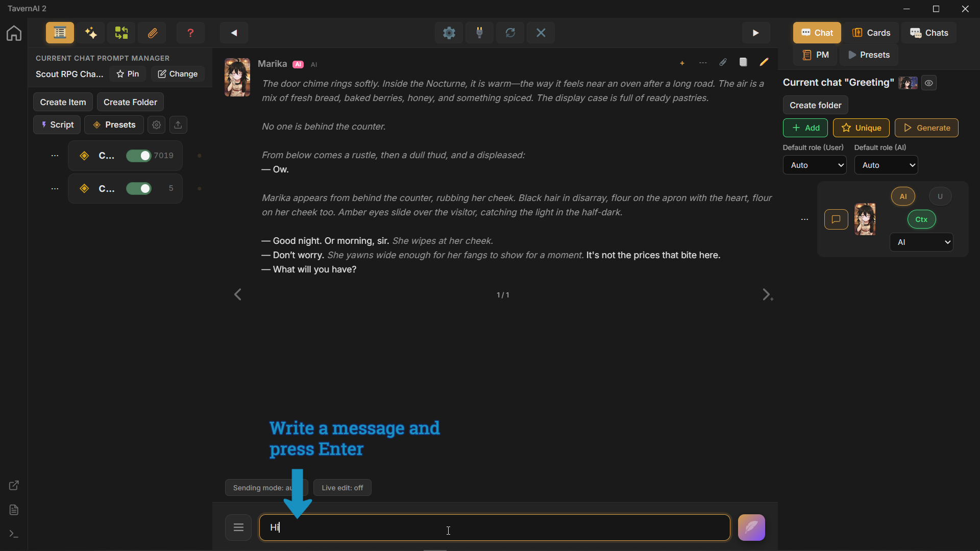Open the Default role (AI) dropdown
Screen dimensions: 980x551
coord(886,165)
